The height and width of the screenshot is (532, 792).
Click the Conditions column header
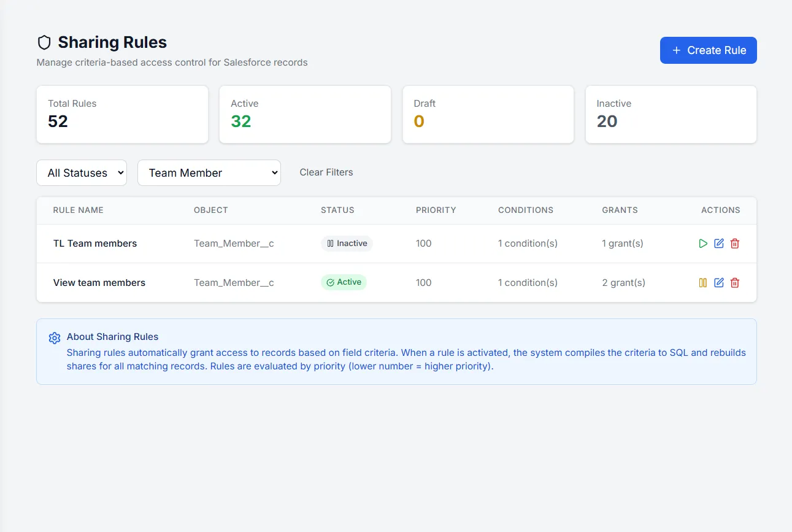[x=526, y=210]
